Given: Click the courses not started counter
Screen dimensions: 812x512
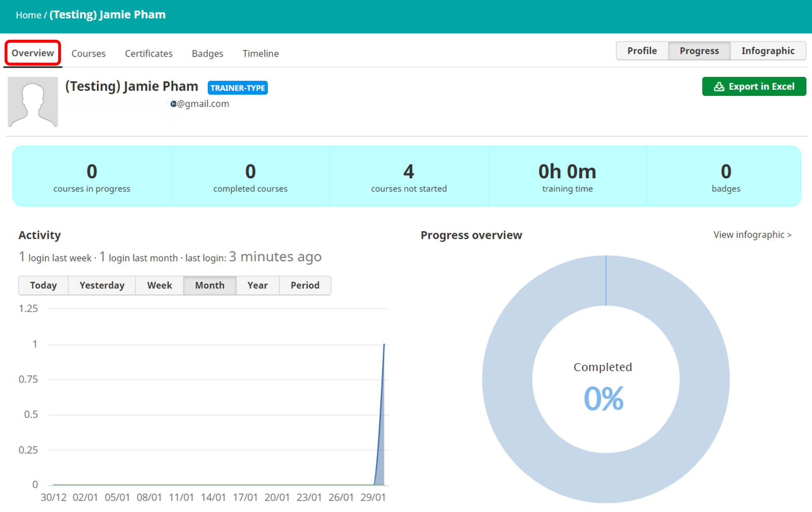Looking at the screenshot, I should click(x=408, y=177).
